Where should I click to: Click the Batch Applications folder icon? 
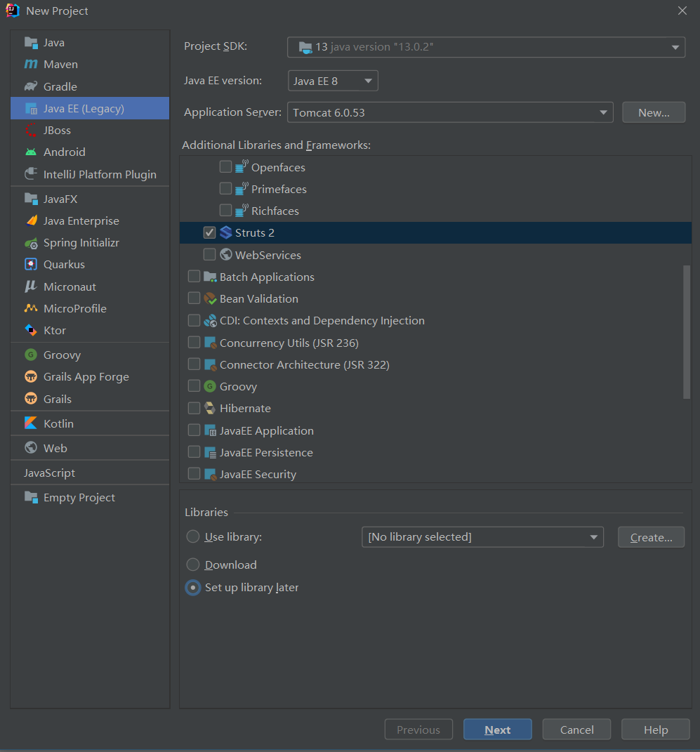pyautogui.click(x=210, y=277)
